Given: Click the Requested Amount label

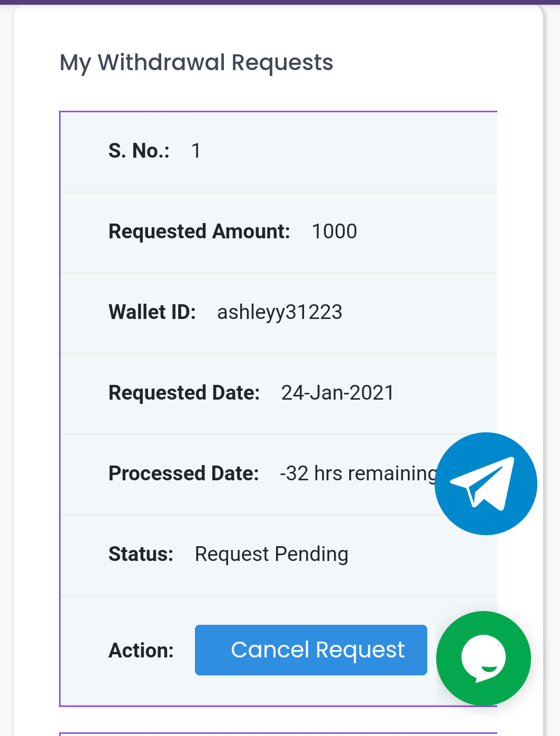Looking at the screenshot, I should point(199,231).
